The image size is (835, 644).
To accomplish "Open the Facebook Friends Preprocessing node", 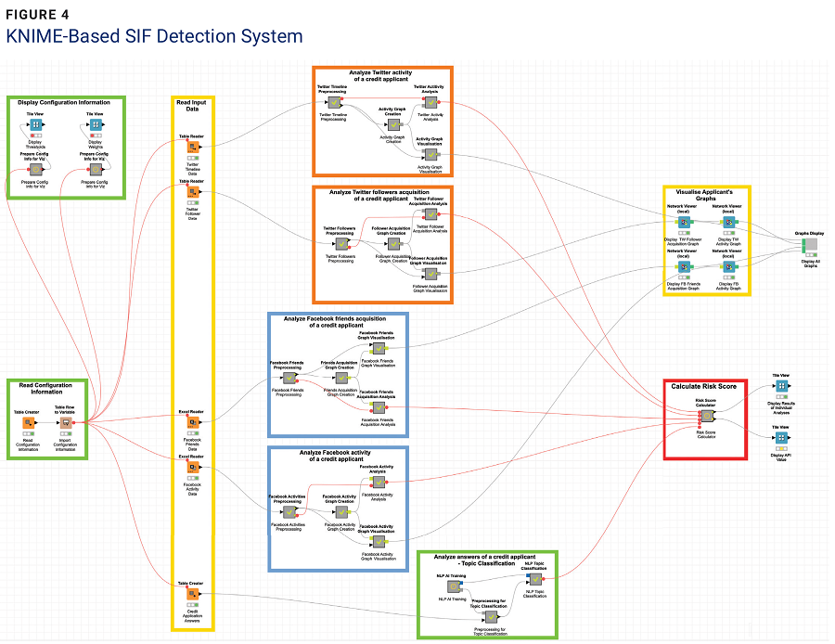I will click(289, 378).
